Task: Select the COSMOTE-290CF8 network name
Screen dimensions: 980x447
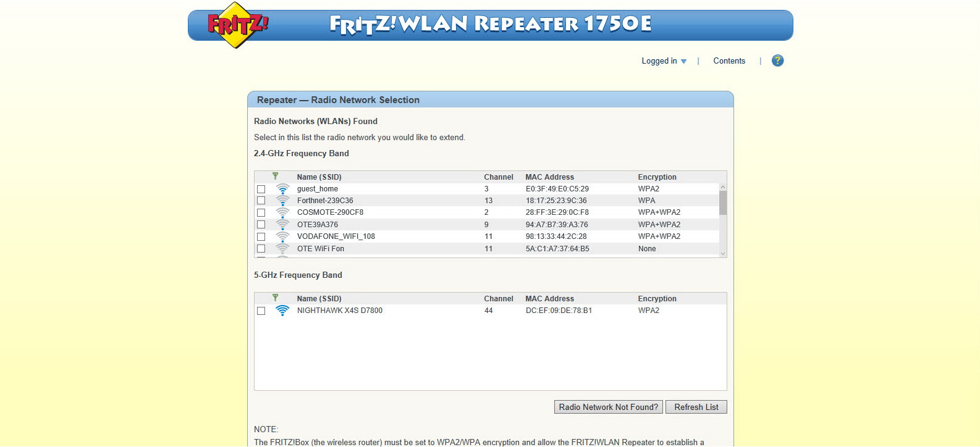Action: point(330,212)
